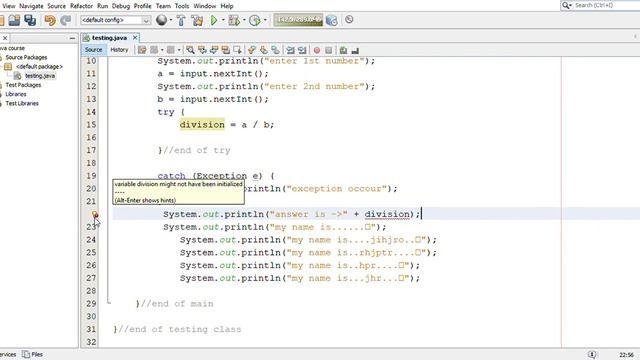Open dropdown arrow beside the globe icon

point(171,20)
